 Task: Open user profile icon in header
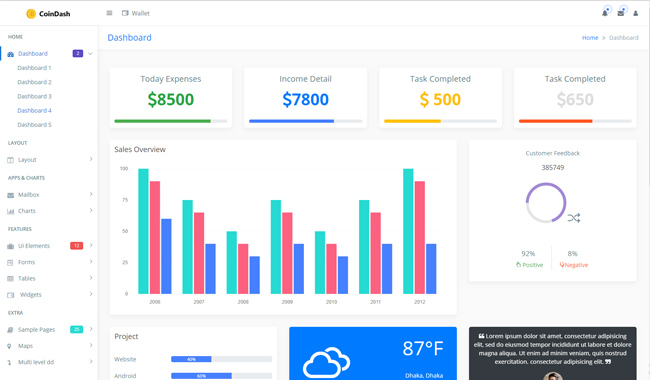pos(635,13)
